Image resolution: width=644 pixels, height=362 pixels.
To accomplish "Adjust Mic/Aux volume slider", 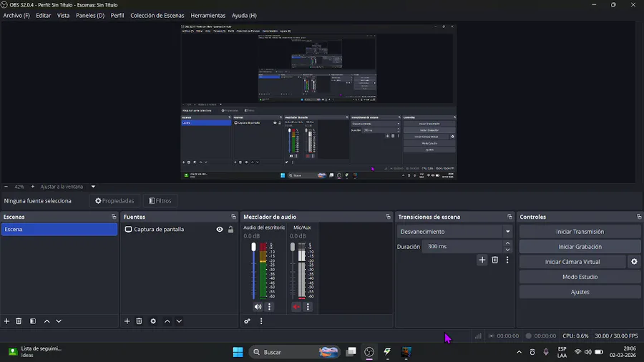I will 293,271.
